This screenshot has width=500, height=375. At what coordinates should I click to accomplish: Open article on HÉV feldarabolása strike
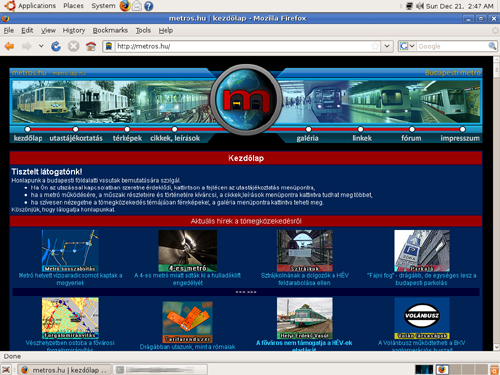tap(304, 279)
